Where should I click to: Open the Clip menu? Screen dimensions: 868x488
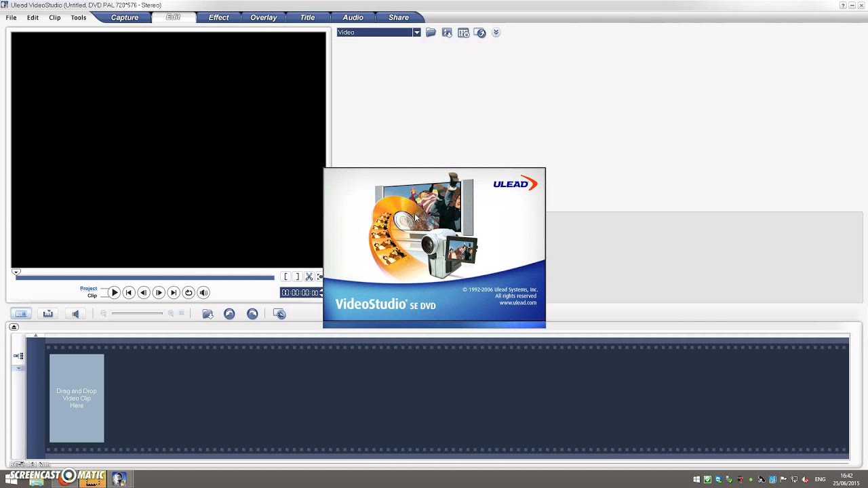(55, 18)
